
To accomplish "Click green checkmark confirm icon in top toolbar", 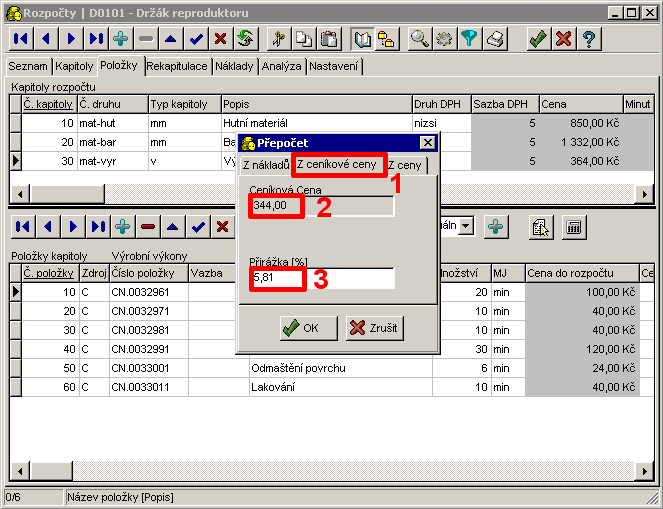I will tap(538, 39).
